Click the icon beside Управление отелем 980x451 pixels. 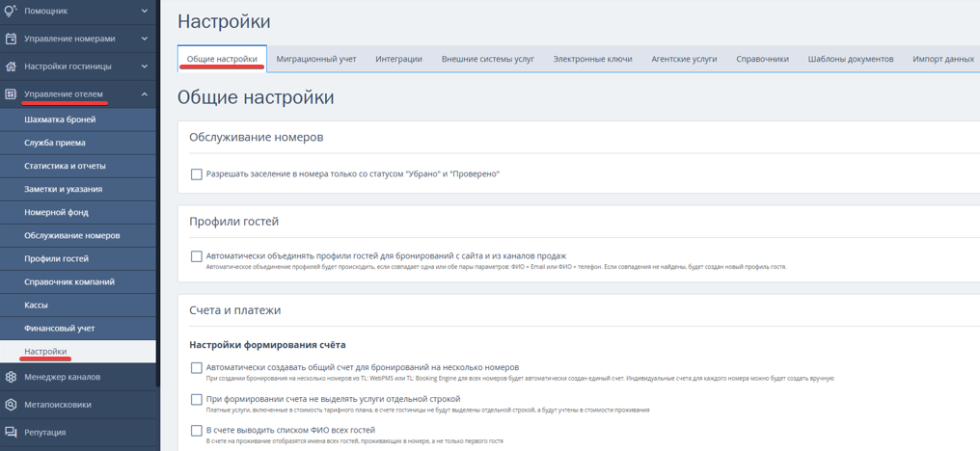(x=11, y=94)
